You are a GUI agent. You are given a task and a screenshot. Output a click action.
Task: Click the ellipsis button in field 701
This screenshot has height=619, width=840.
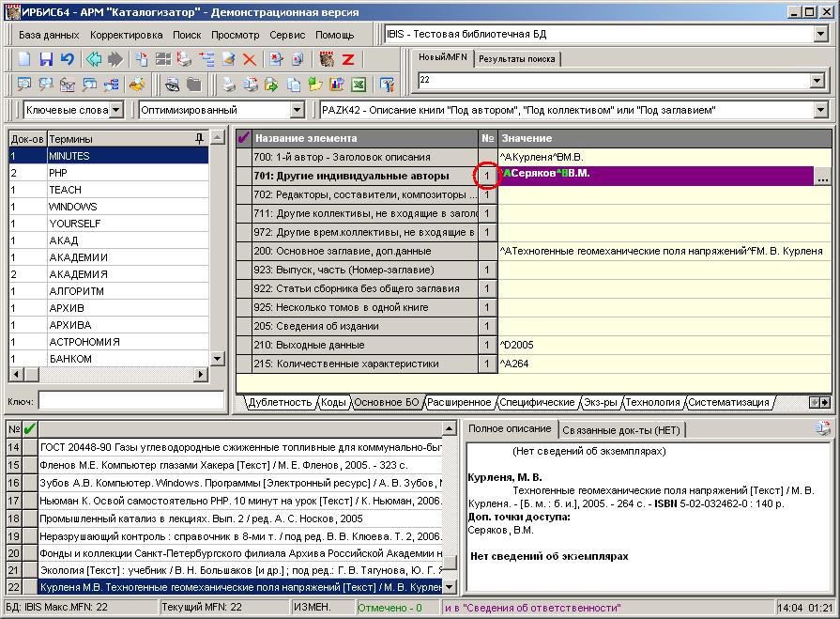[822, 176]
